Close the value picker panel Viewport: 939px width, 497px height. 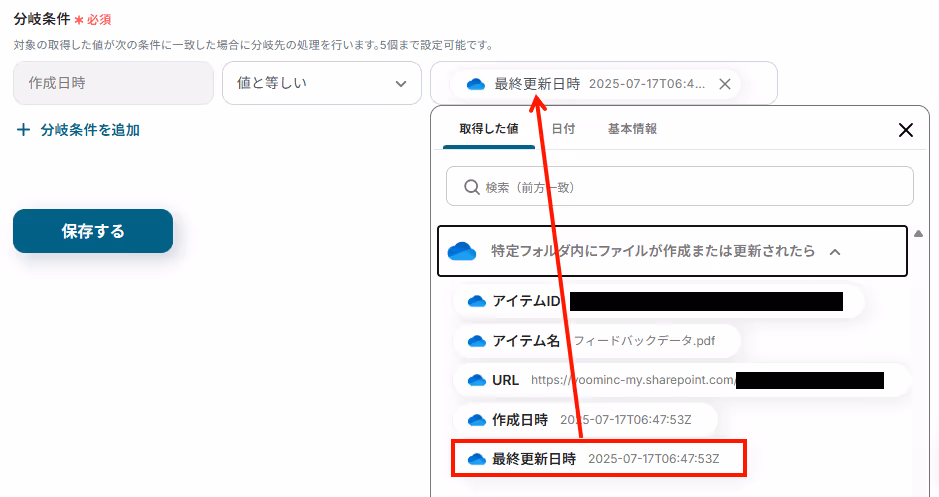coord(905,130)
